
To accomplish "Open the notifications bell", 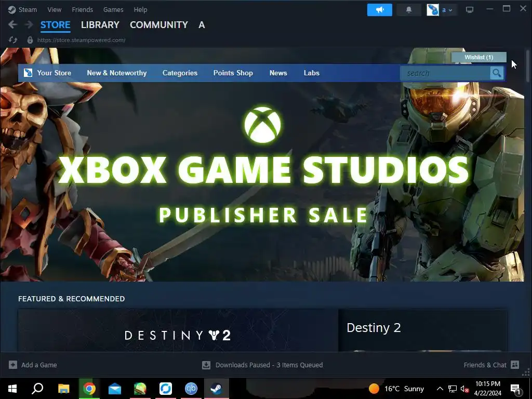I will [409, 10].
